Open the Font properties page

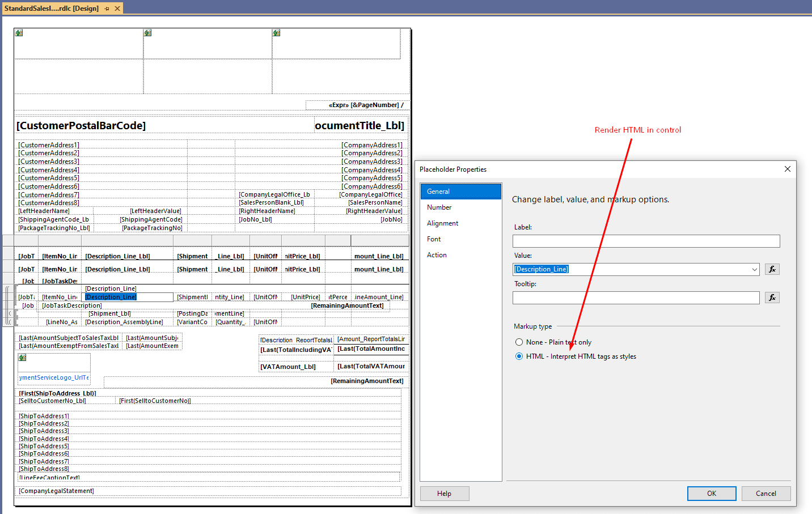click(x=461, y=239)
